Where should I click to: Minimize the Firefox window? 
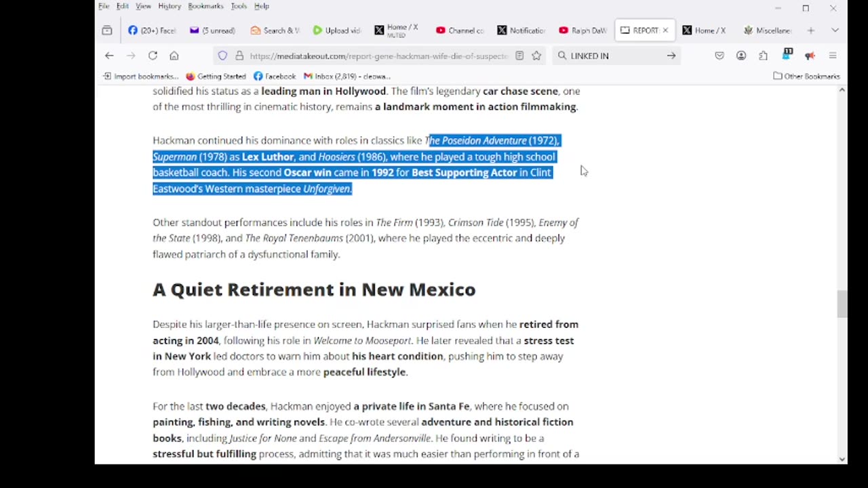pos(778,8)
